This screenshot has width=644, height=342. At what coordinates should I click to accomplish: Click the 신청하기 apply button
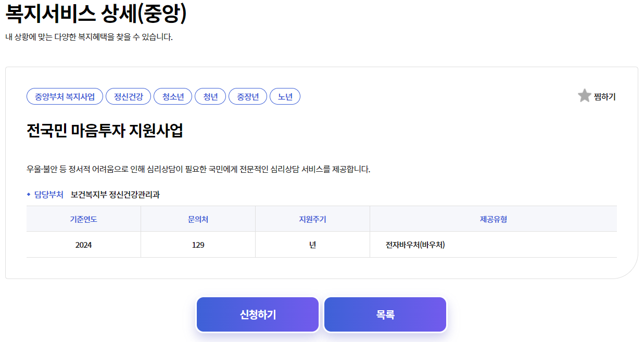(x=257, y=314)
